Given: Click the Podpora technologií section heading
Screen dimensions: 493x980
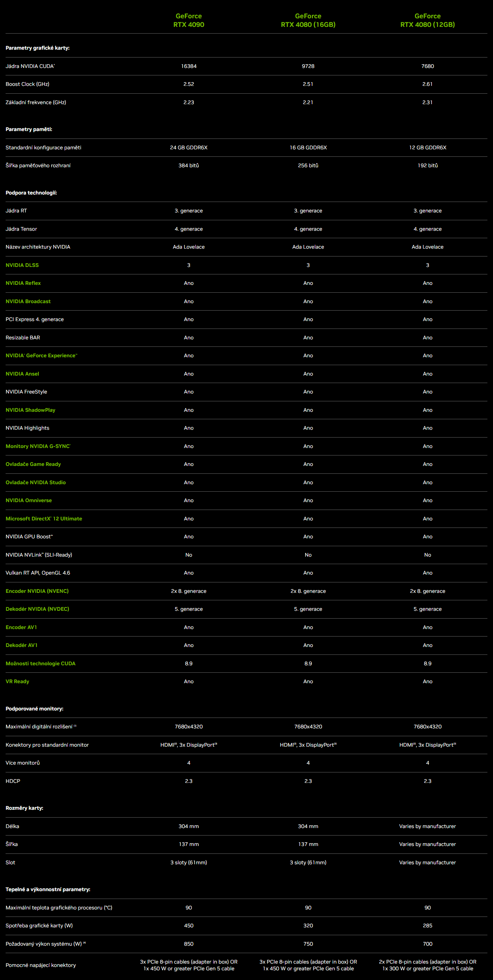Looking at the screenshot, I should (x=31, y=193).
